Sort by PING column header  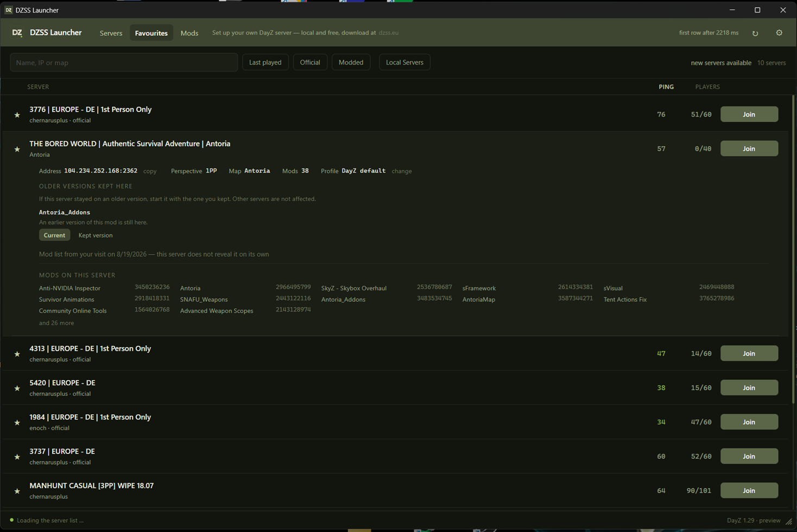666,87
